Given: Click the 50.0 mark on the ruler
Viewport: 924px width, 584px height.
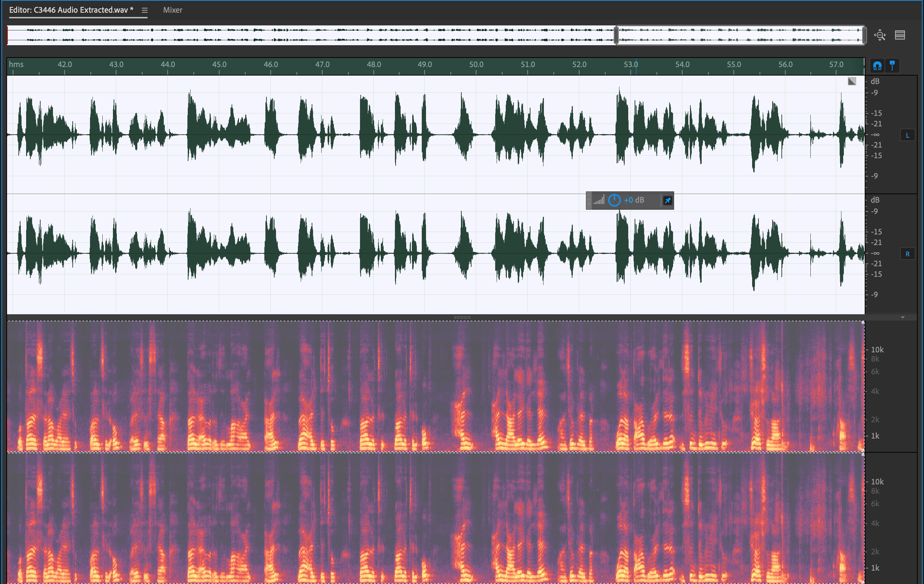Looking at the screenshot, I should coord(476,64).
